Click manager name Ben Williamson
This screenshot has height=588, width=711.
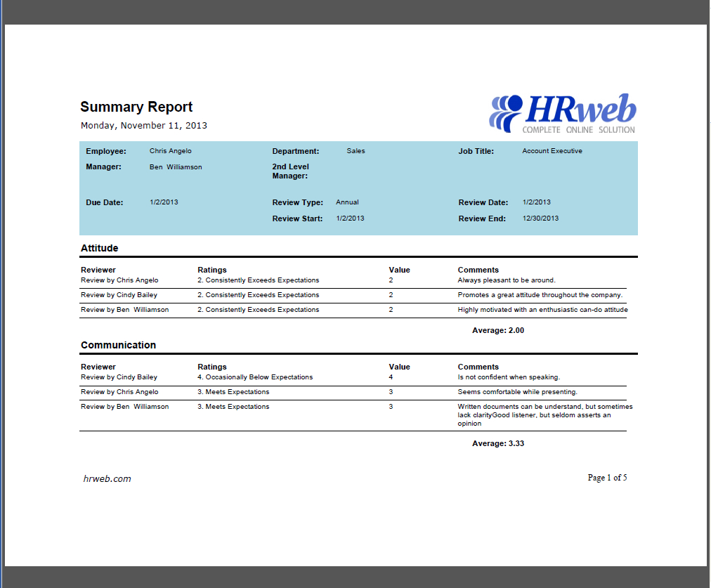[x=174, y=166]
